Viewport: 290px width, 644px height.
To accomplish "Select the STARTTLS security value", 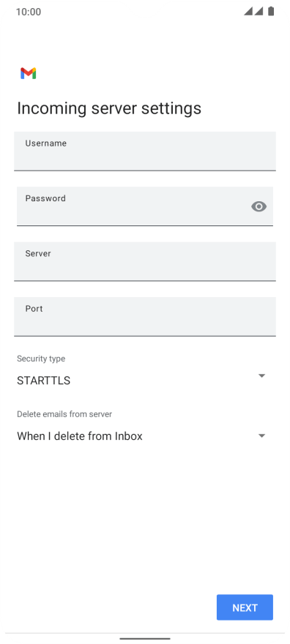I will [43, 381].
